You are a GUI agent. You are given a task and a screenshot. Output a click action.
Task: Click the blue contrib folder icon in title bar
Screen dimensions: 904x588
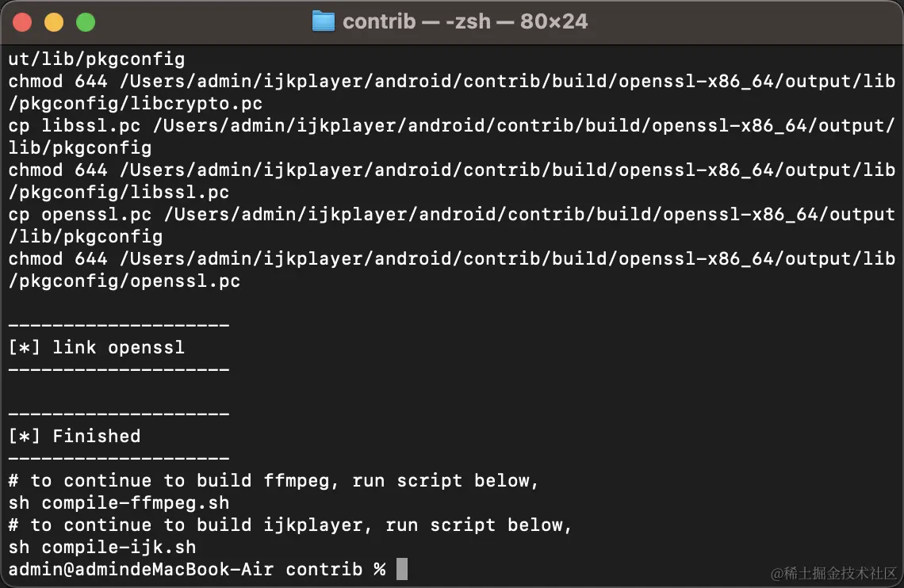click(x=323, y=22)
